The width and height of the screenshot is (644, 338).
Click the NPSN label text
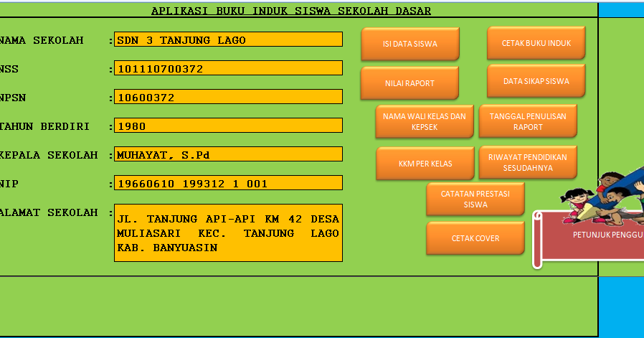13,98
